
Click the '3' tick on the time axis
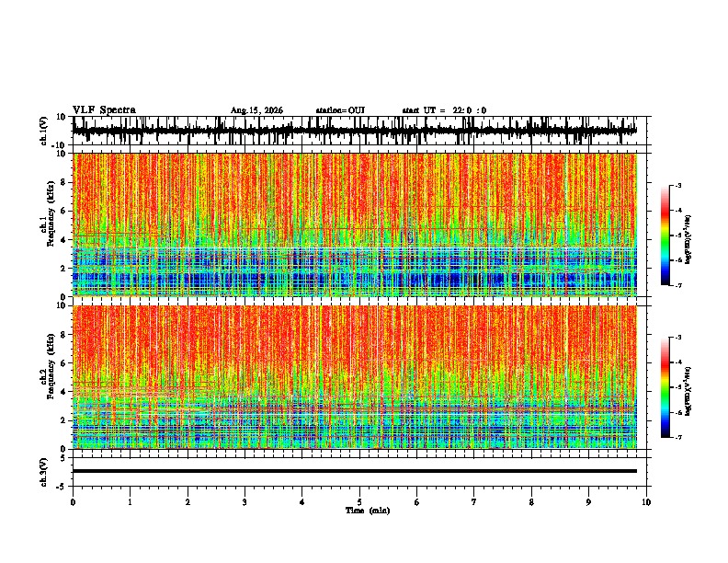(245, 502)
